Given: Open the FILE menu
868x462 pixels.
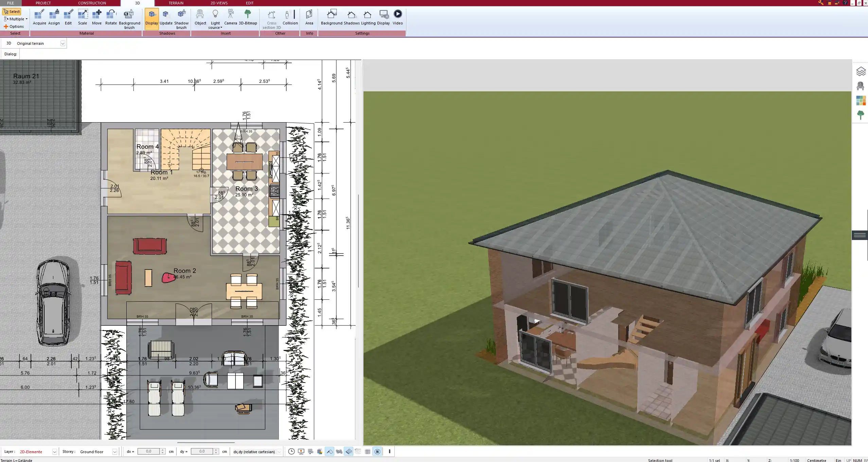Looking at the screenshot, I should coord(10,3).
